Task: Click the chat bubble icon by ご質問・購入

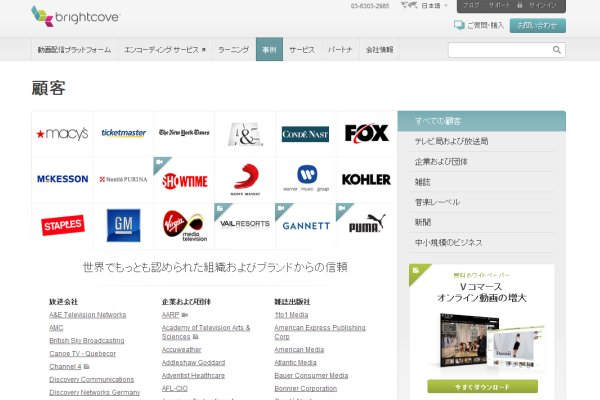Action: (x=458, y=25)
